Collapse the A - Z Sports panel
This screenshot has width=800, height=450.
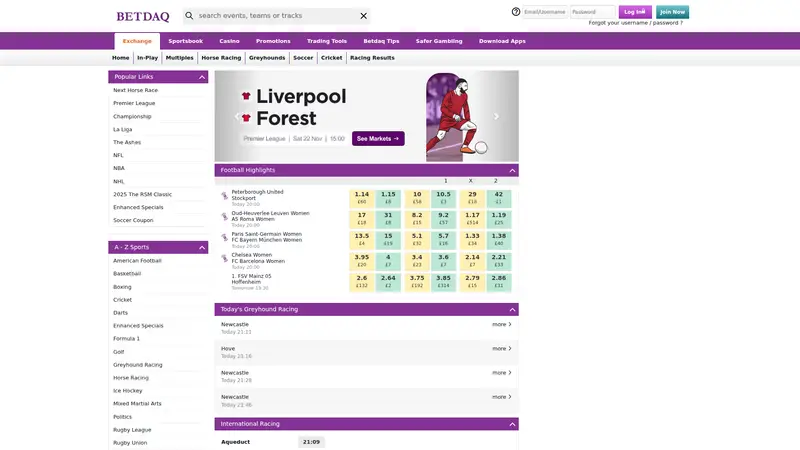pos(202,247)
